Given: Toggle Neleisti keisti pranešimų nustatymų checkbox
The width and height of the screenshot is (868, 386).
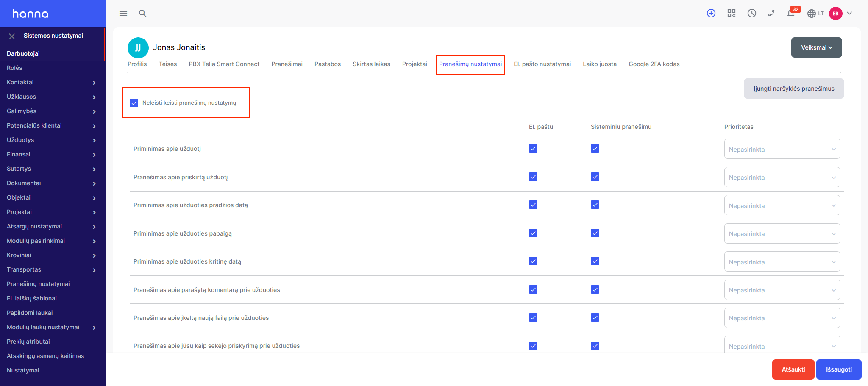Looking at the screenshot, I should (x=134, y=103).
